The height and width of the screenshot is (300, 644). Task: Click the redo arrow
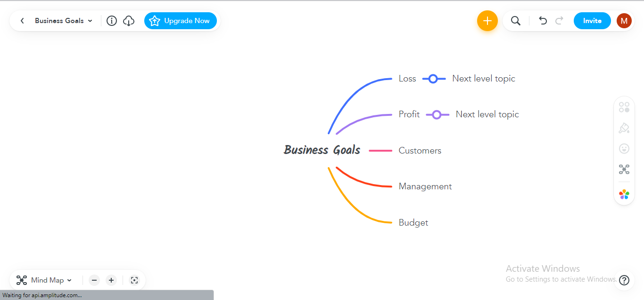(559, 21)
